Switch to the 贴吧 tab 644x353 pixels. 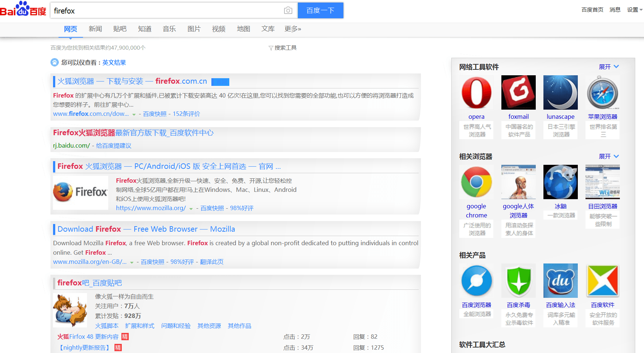click(120, 29)
